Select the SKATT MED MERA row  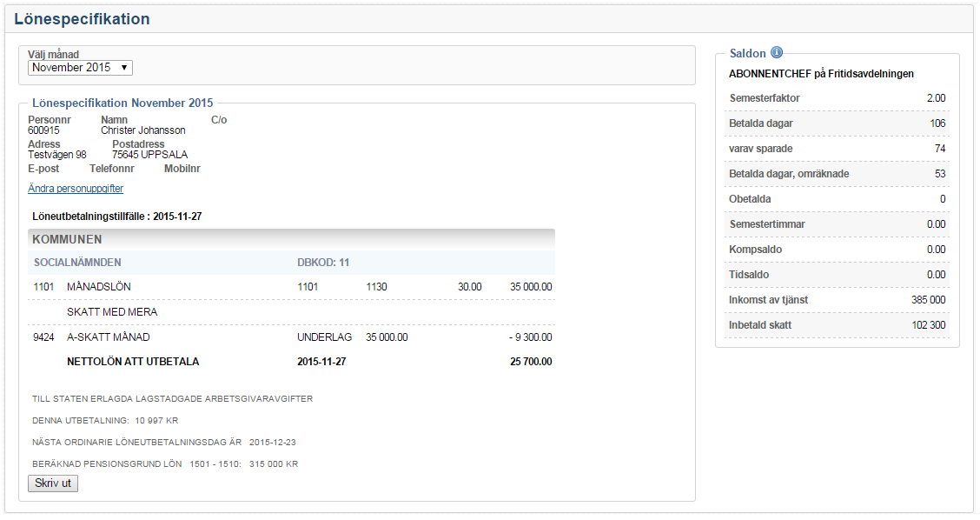tap(291, 311)
